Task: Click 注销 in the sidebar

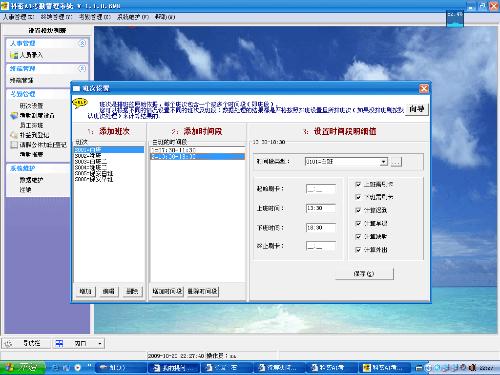Action: (25, 190)
